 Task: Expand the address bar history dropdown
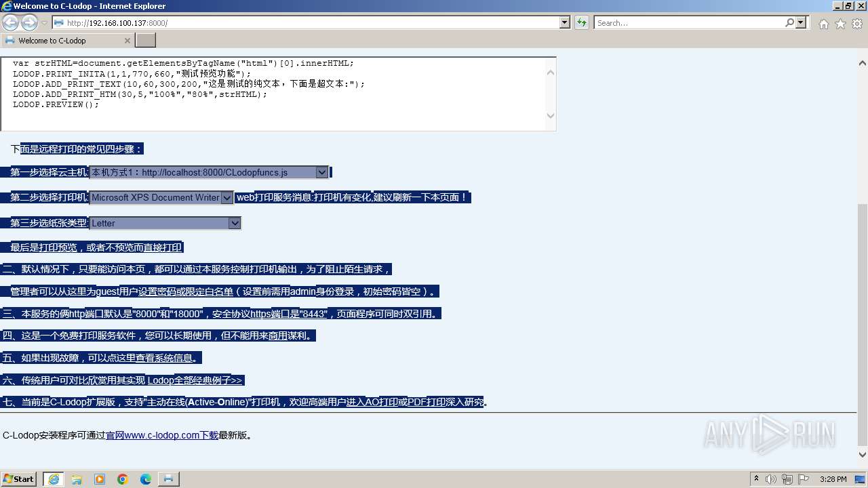point(565,22)
